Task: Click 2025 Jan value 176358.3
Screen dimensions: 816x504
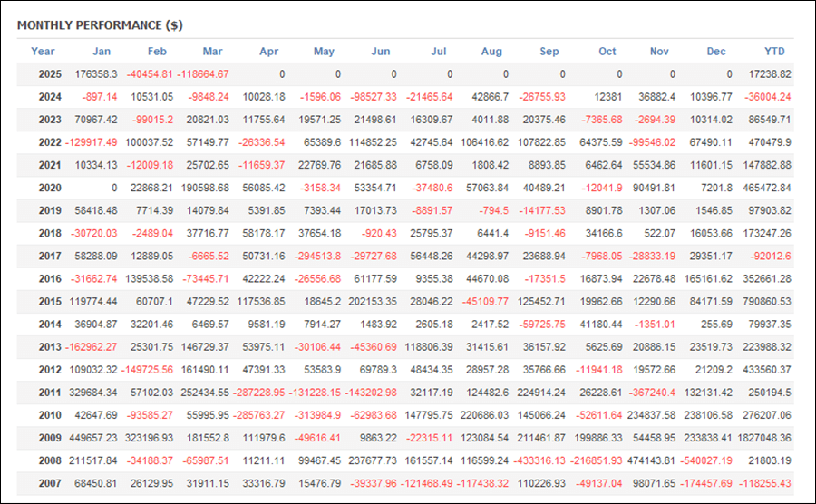Action: pyautogui.click(x=96, y=74)
